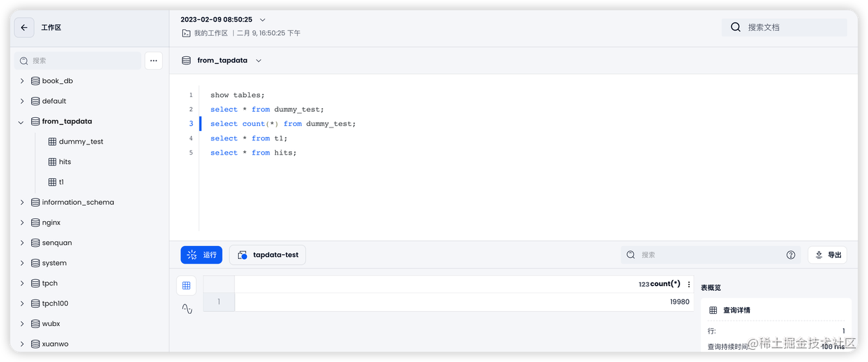Screen dimensions: 868x362
Task: Open the t1 table
Action: point(61,182)
